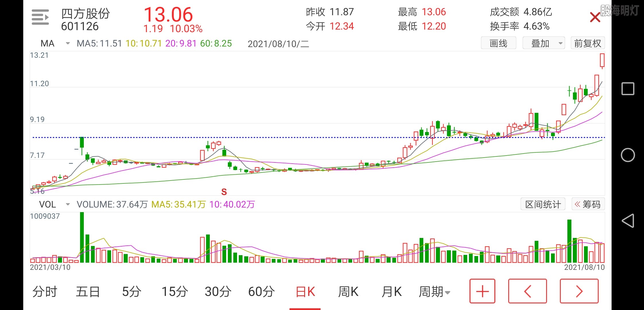Tap 最低 12.20 low price
The image size is (644, 310).
422,26
